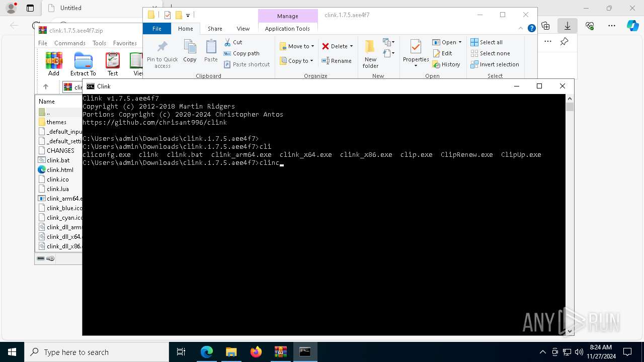
Task: Expand Open dropdown arrow in ribbon
Action: click(460, 42)
